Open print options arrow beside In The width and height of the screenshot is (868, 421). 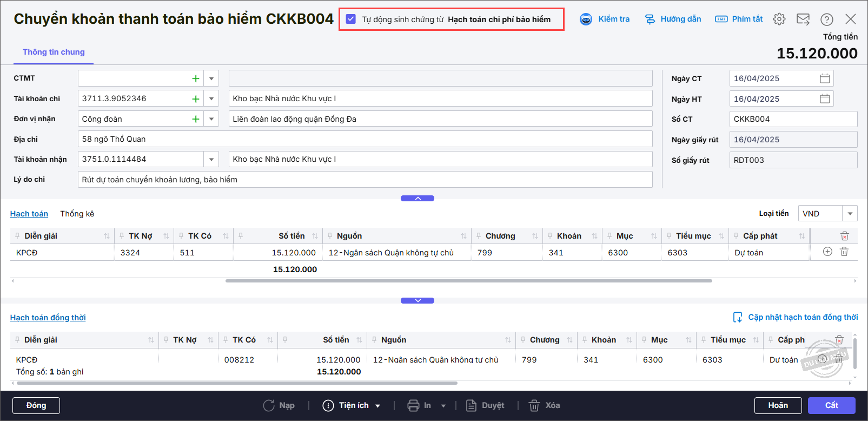443,405
